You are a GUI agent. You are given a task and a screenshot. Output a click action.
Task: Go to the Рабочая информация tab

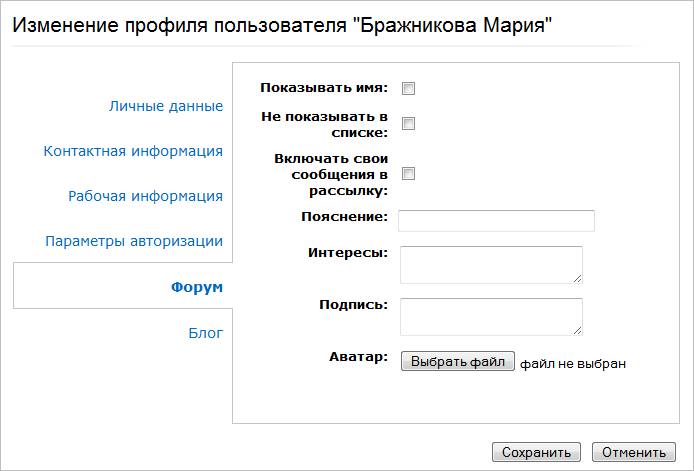(x=145, y=196)
